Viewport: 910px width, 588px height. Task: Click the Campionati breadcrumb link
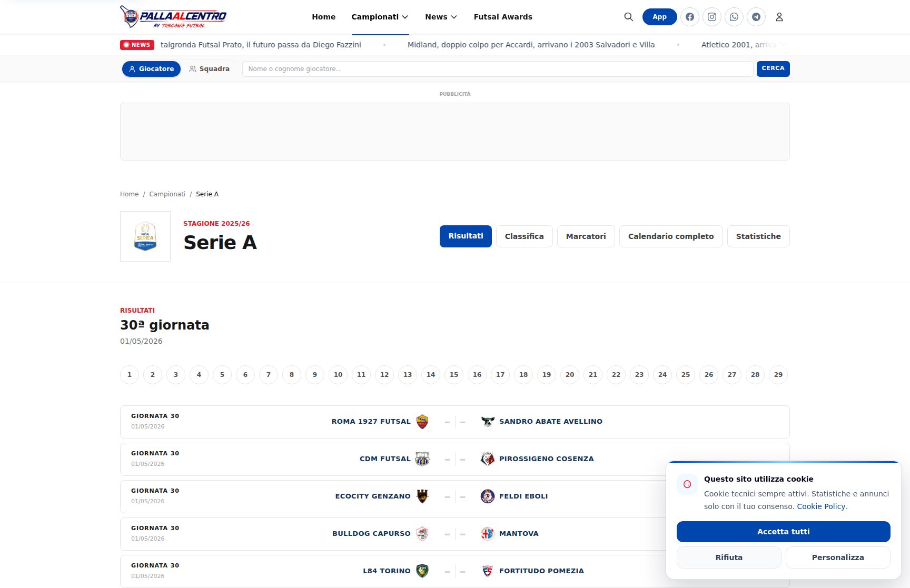[x=167, y=194]
